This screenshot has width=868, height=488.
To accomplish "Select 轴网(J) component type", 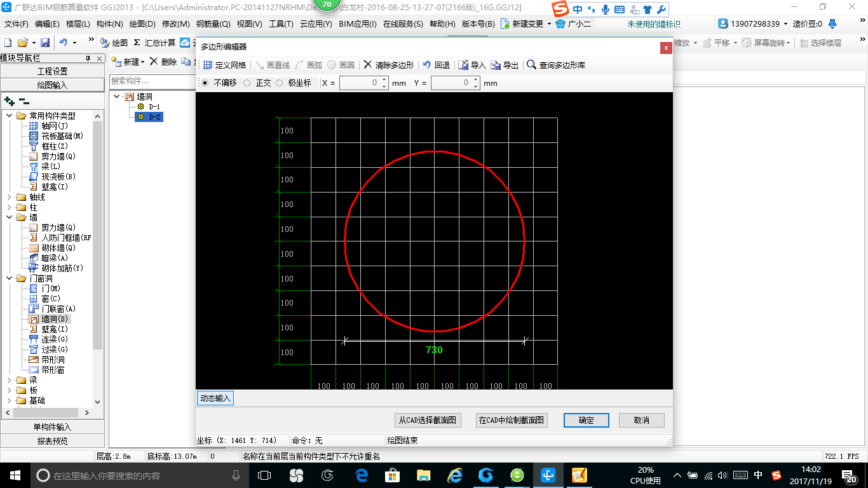I will click(x=48, y=126).
